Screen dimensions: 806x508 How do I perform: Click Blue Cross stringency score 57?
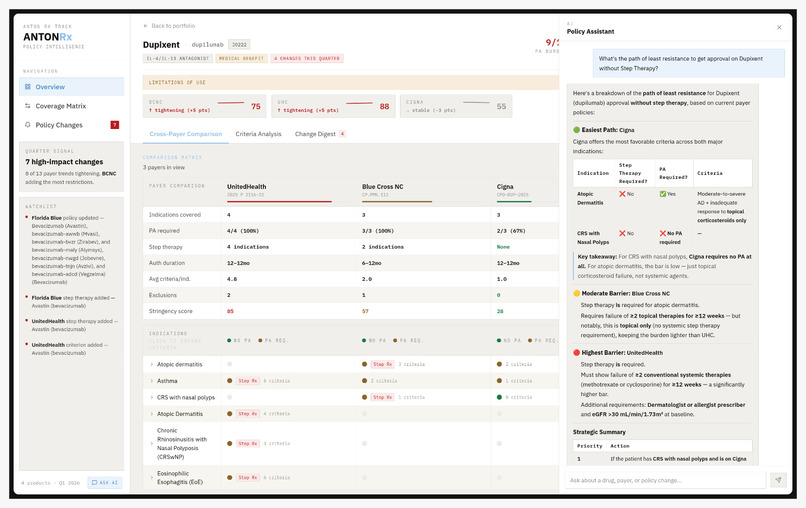click(365, 311)
